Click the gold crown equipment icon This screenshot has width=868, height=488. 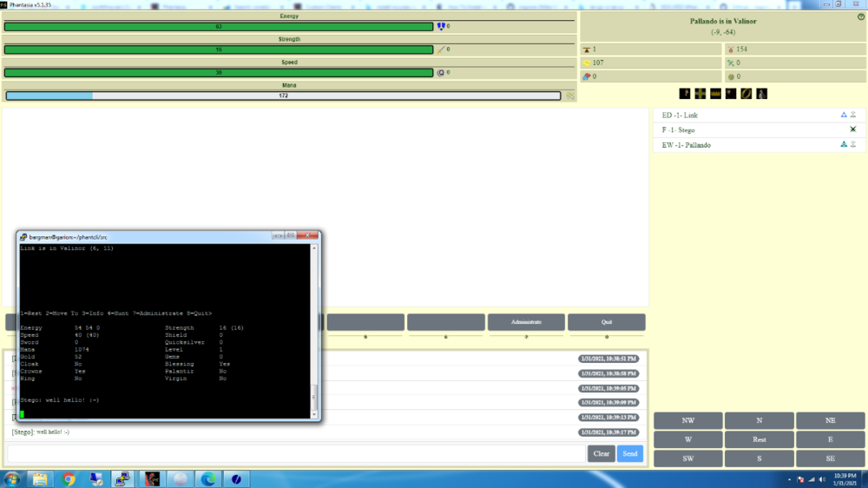click(715, 94)
